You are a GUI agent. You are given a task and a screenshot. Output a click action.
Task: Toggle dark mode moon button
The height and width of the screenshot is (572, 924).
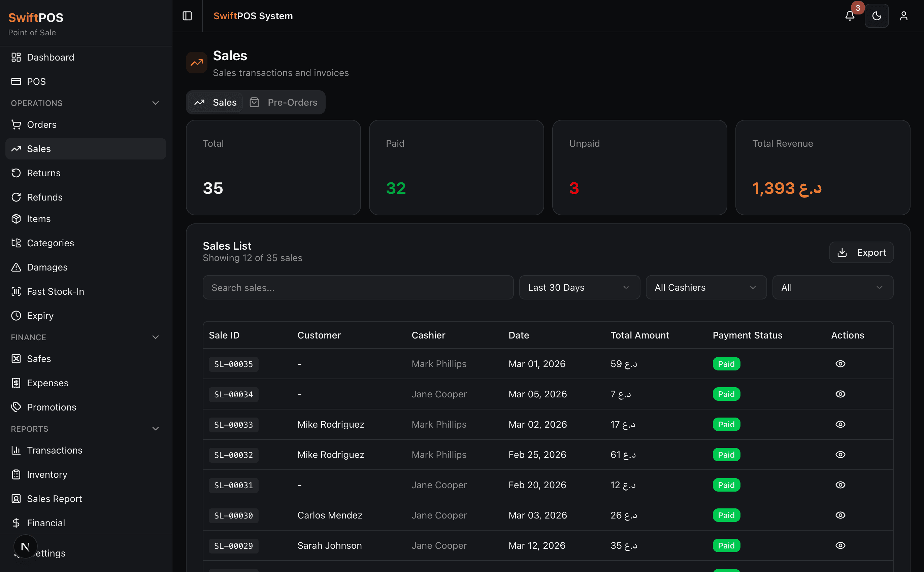pyautogui.click(x=876, y=16)
